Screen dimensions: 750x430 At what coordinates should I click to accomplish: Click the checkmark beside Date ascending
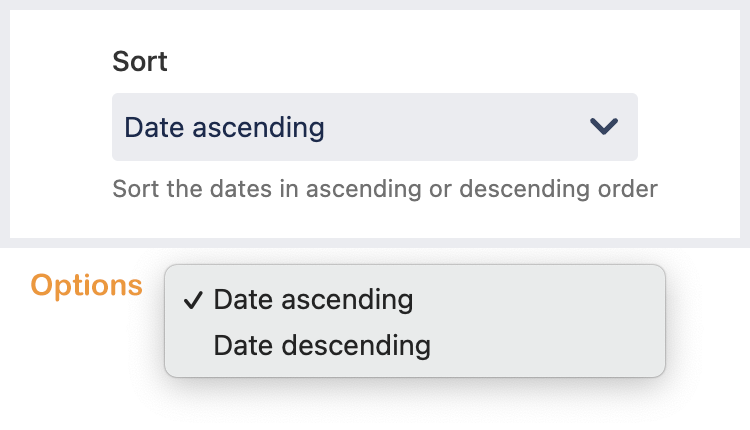pos(194,300)
